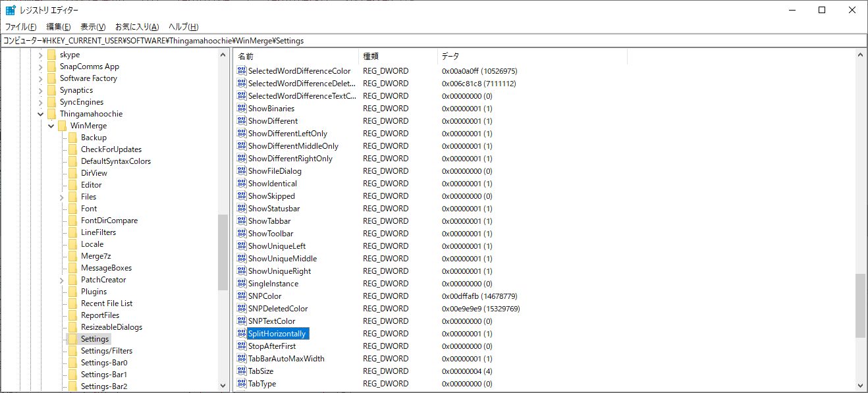Click the tree pane scroll down arrow
Screen dimensions: 868x393
[x=223, y=386]
